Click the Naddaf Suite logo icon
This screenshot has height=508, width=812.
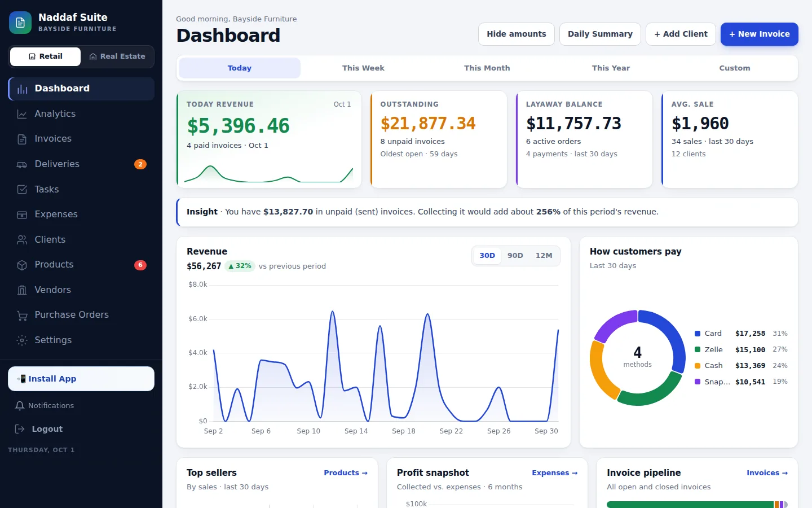20,23
